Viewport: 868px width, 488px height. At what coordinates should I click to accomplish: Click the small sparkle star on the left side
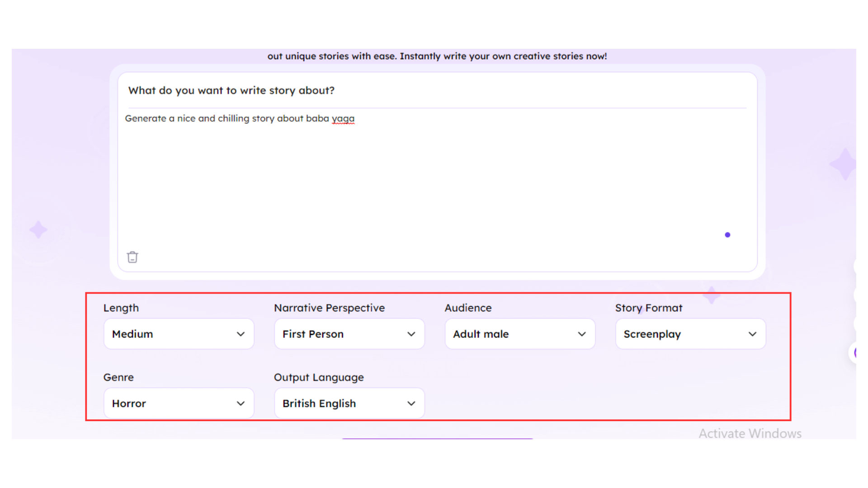click(38, 230)
